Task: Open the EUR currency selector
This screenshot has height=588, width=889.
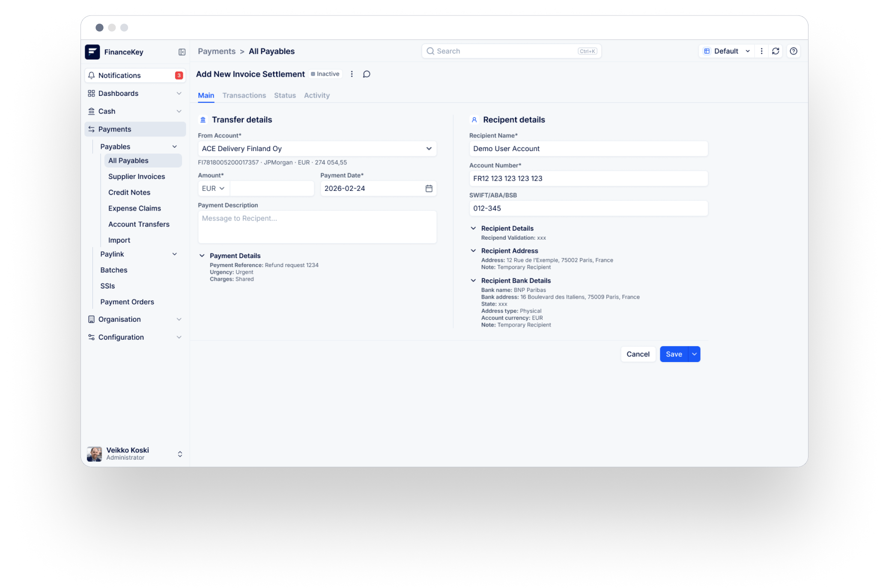Action: point(213,189)
